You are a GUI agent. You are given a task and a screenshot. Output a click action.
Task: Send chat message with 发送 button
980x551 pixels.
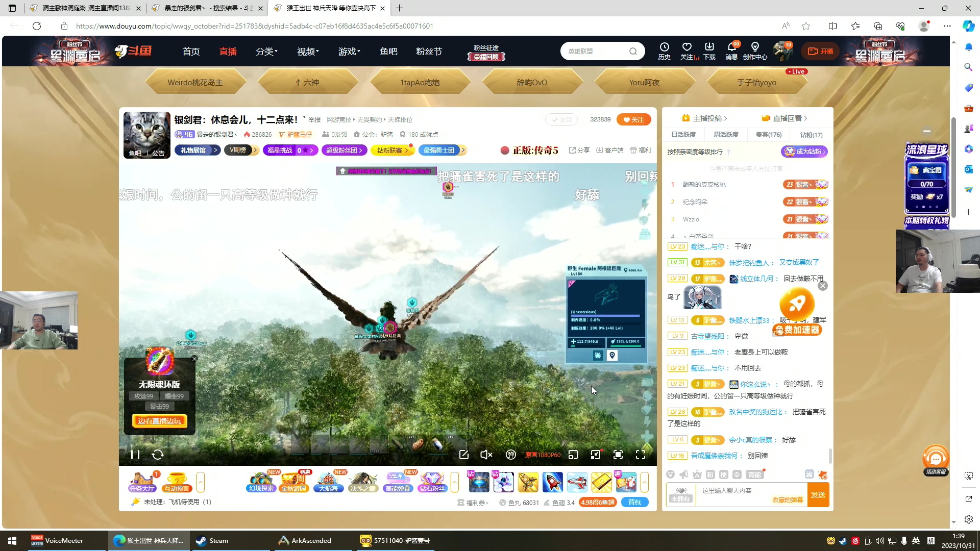(818, 494)
